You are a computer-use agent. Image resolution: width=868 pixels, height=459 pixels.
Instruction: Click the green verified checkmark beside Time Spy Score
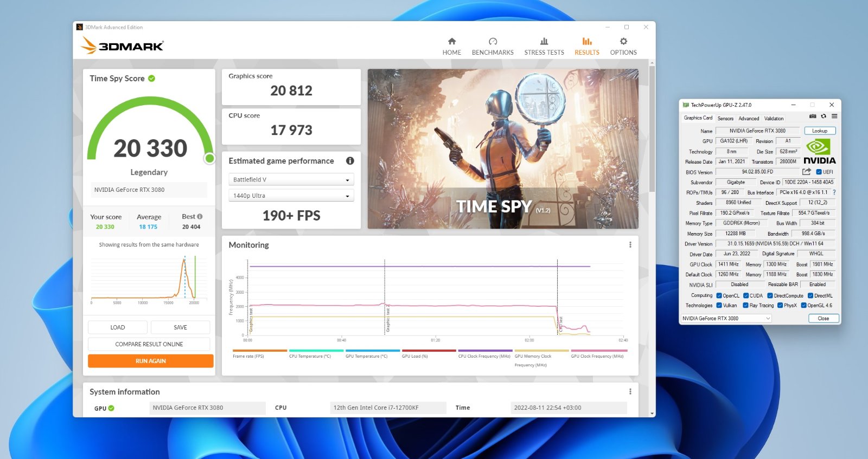click(x=152, y=79)
